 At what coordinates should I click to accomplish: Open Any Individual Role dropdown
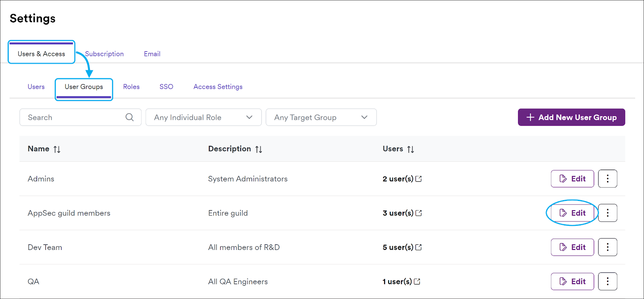(204, 117)
